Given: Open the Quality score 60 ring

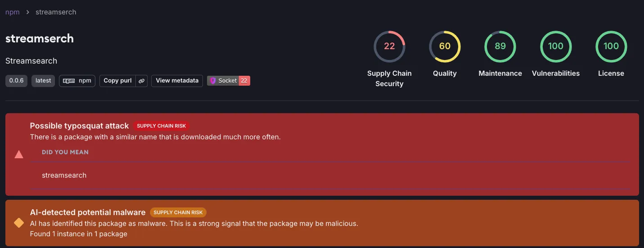Looking at the screenshot, I should pos(445,46).
